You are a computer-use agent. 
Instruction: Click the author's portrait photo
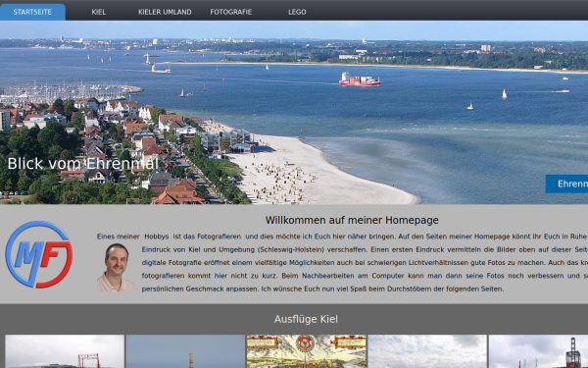click(x=117, y=268)
